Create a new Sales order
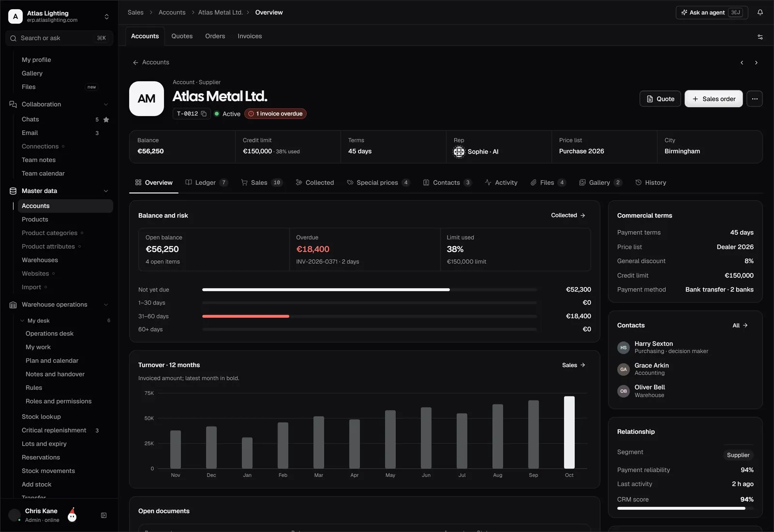Image resolution: width=774 pixels, height=532 pixels. point(714,99)
